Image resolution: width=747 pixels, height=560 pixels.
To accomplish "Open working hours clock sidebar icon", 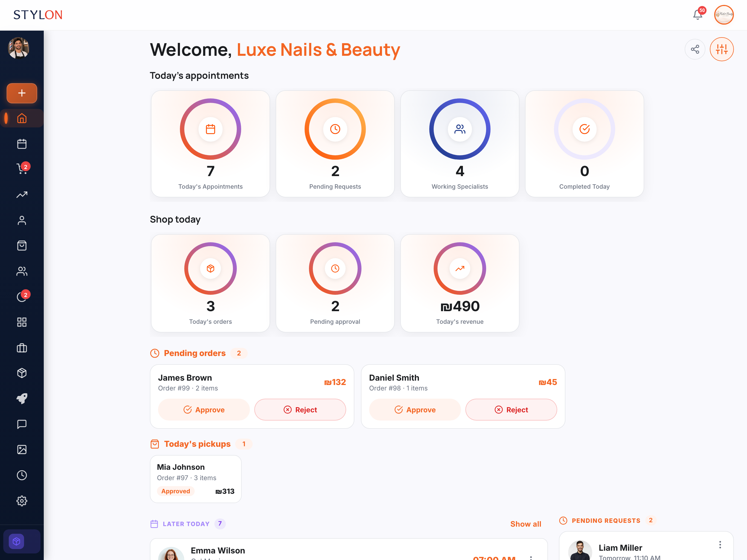I will [x=22, y=475].
